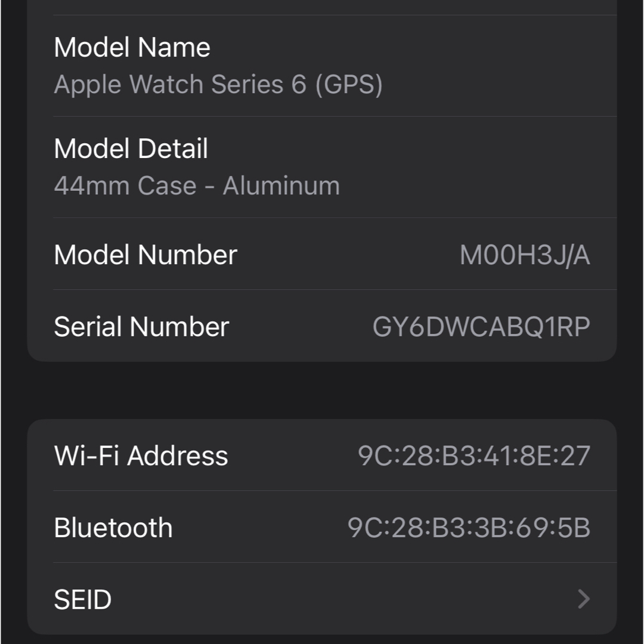
Task: Tap the SEID label
Action: pos(82,599)
